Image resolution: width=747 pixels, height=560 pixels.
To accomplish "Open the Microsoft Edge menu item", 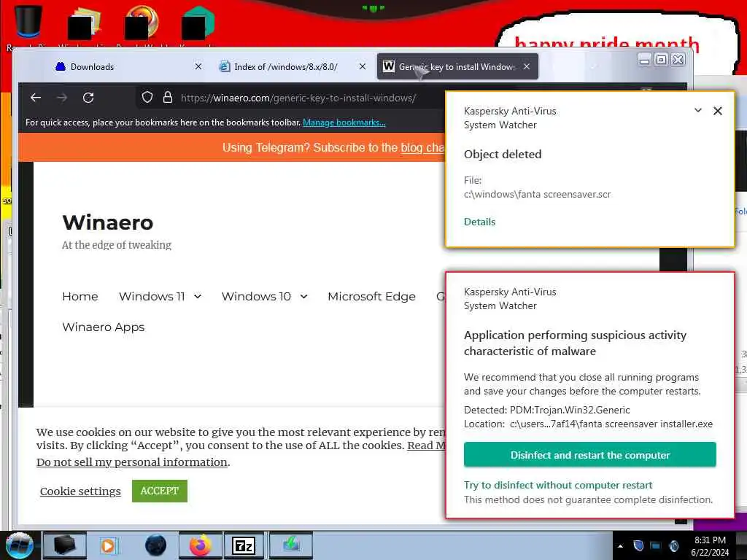I will [371, 296].
